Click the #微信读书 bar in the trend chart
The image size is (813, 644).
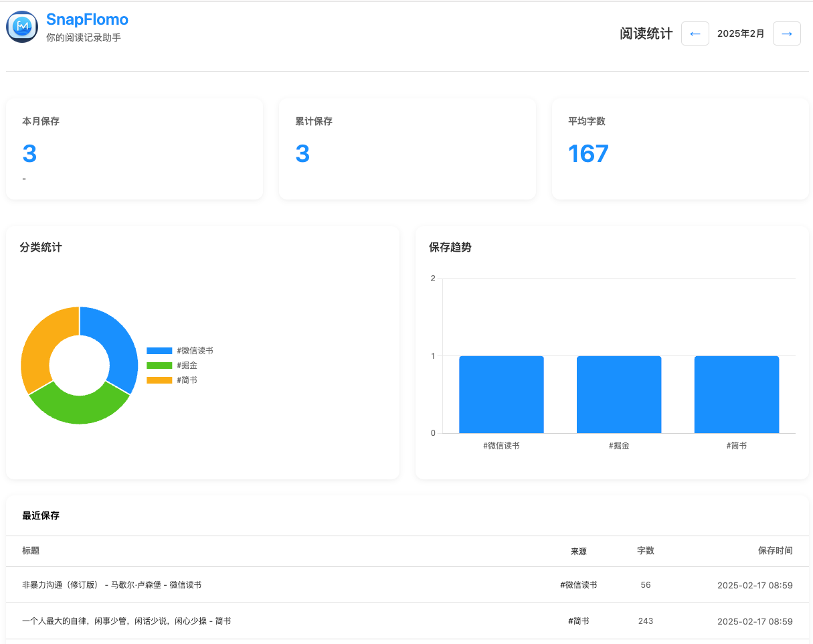(x=501, y=394)
